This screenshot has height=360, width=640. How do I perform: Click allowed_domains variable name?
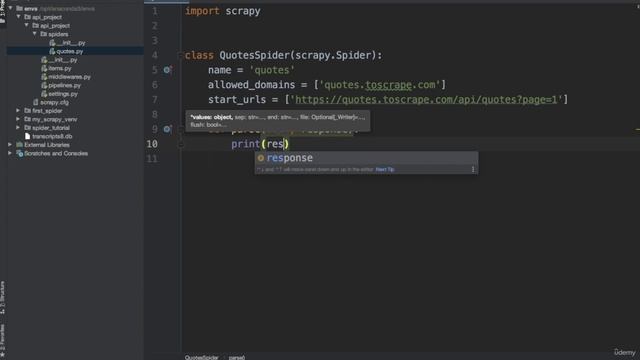click(x=251, y=85)
